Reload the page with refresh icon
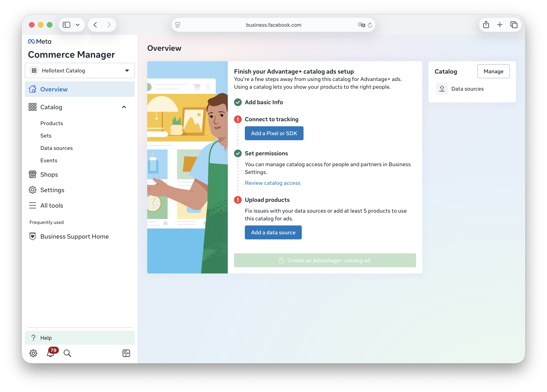 (x=370, y=25)
